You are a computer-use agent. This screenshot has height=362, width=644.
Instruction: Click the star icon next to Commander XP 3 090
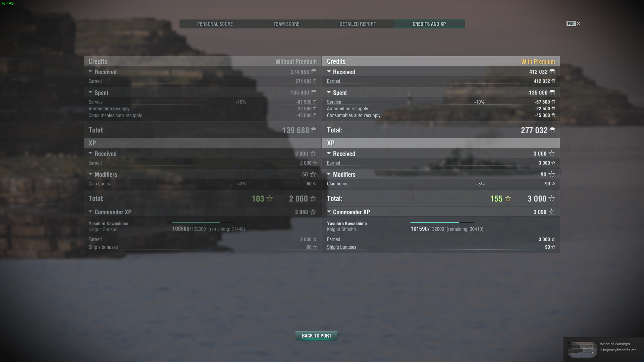551,212
